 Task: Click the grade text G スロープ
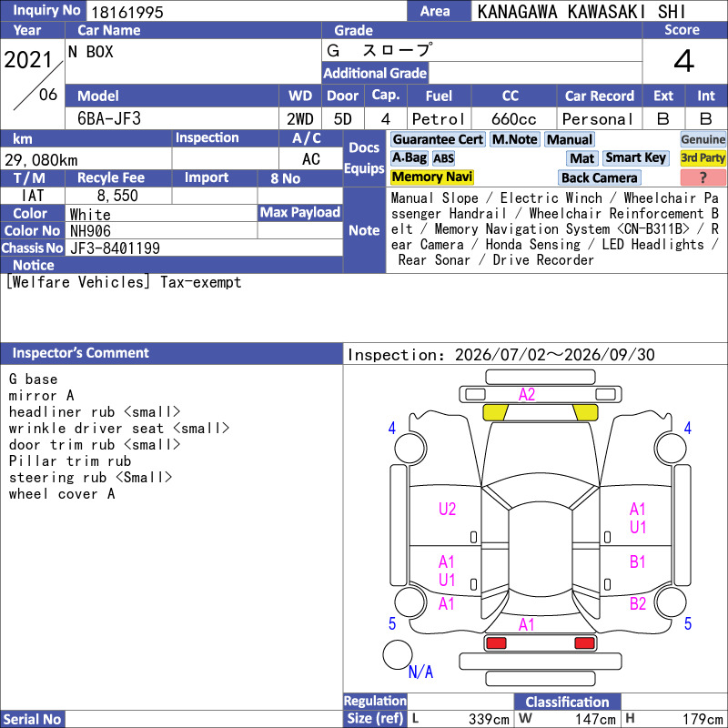(x=379, y=51)
